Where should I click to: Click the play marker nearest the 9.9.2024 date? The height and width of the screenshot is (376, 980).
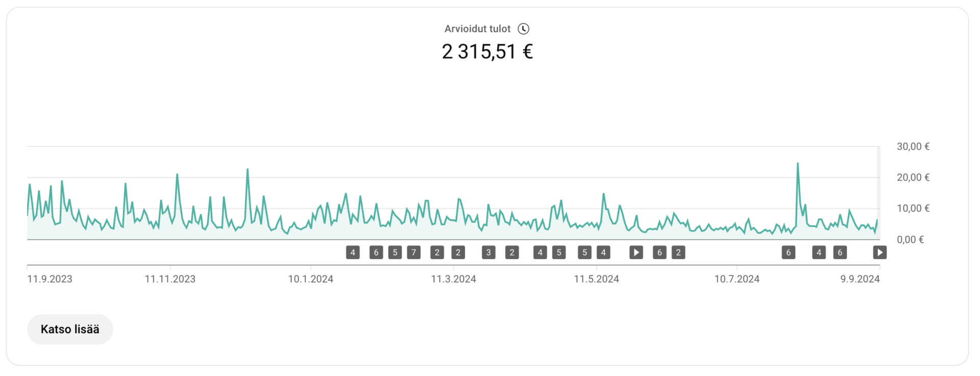click(x=879, y=253)
